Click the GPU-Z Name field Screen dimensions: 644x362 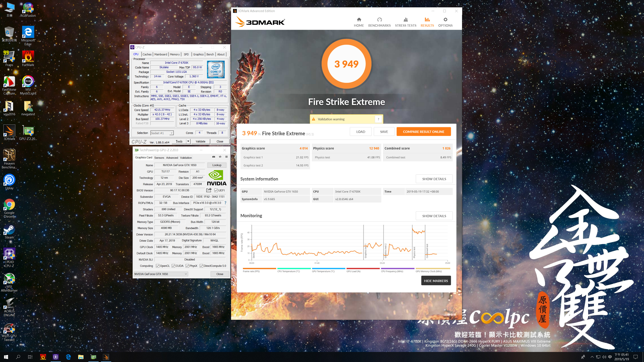coord(179,165)
